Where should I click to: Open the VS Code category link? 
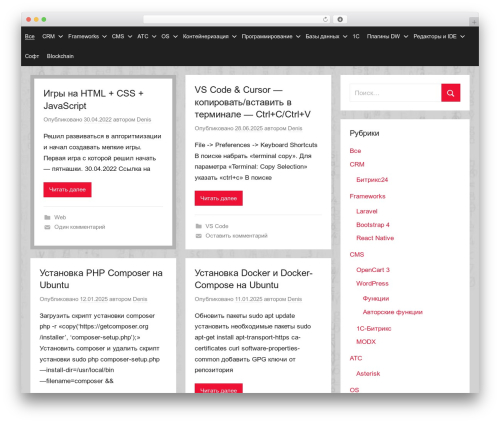click(217, 226)
